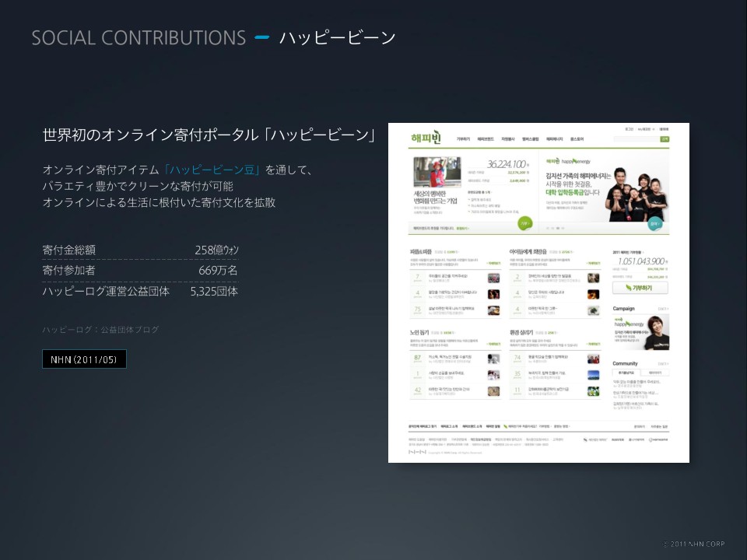Click the login link left of My해피빈
The width and height of the screenshot is (747, 560).
tap(629, 129)
